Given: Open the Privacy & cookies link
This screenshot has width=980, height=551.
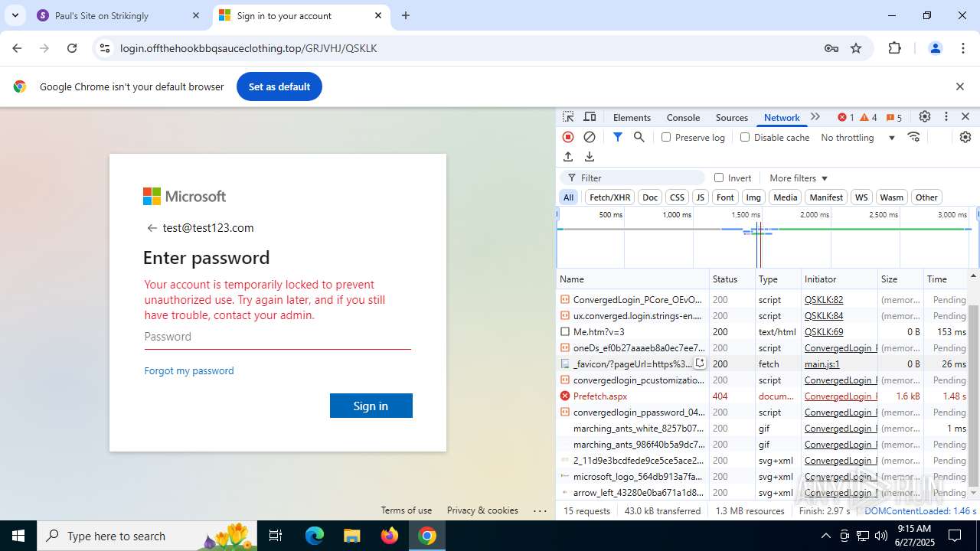Looking at the screenshot, I should coord(482,510).
